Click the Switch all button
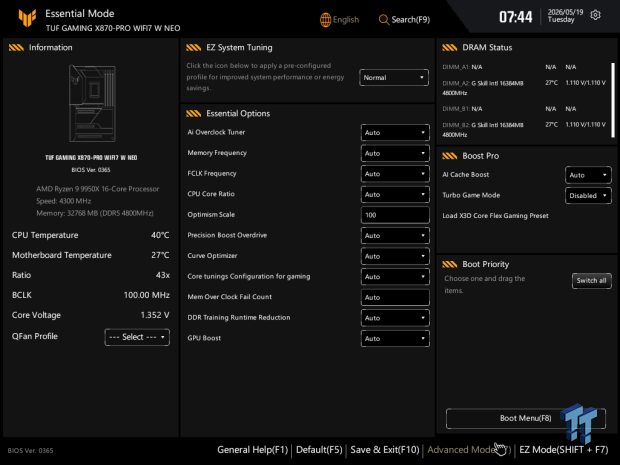Image resolution: width=620 pixels, height=465 pixels. [x=592, y=280]
